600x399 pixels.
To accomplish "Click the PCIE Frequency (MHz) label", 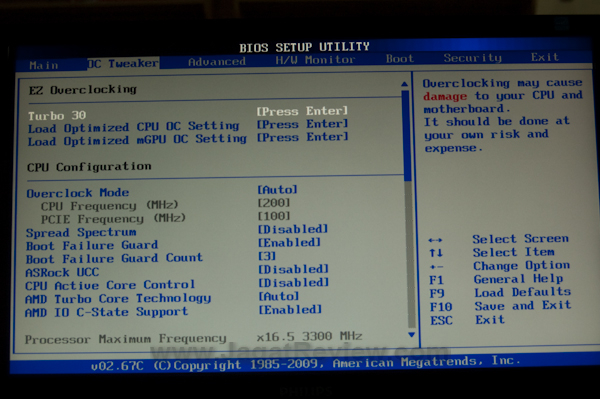I will (113, 219).
